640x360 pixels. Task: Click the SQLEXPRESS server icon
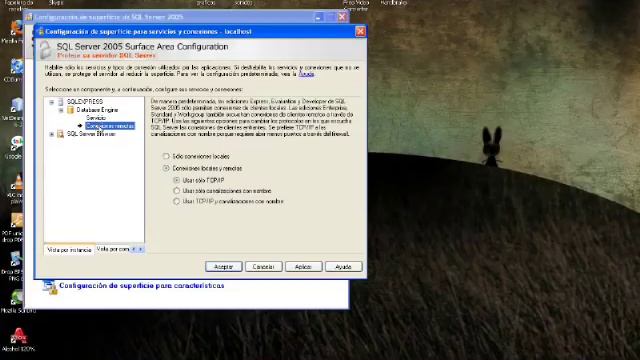(x=60, y=102)
